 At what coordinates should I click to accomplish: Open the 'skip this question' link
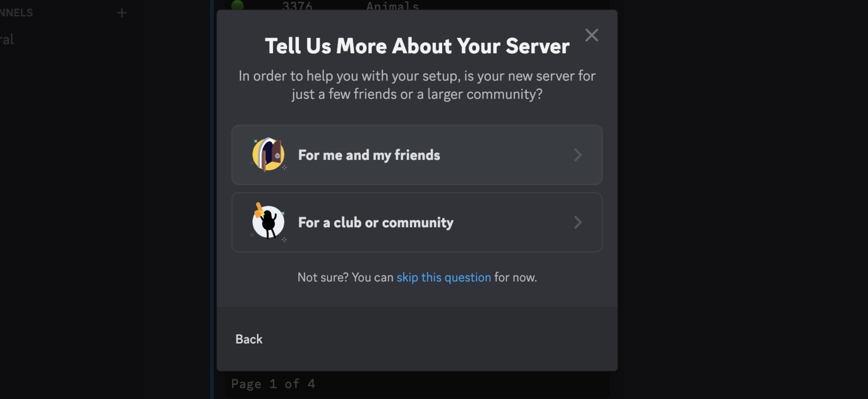(443, 277)
